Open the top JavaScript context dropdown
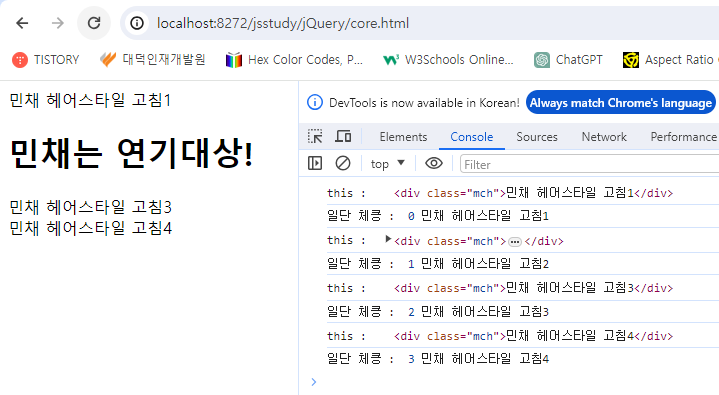The width and height of the screenshot is (719, 395). [387, 164]
